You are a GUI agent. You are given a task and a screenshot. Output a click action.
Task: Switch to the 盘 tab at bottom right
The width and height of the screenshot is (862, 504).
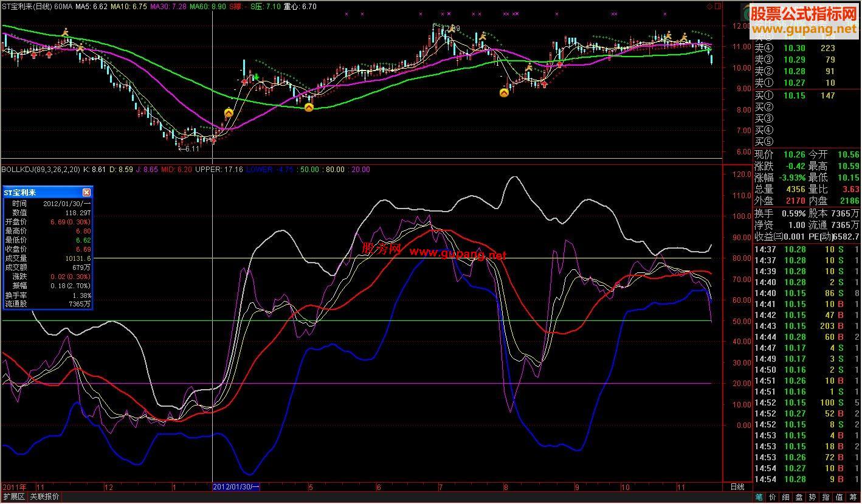click(799, 497)
